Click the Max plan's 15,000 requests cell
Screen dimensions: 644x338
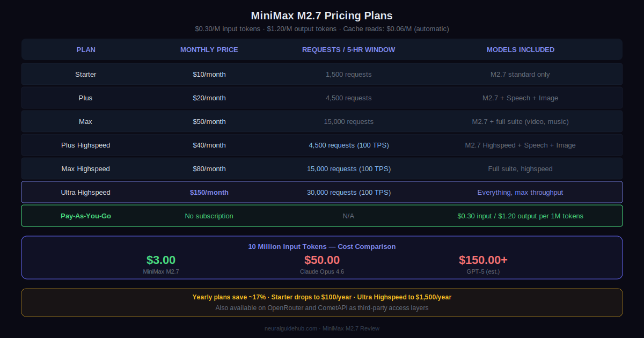point(348,122)
